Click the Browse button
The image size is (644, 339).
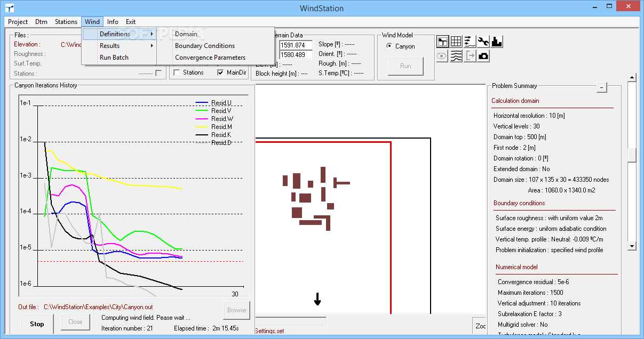pos(236,310)
